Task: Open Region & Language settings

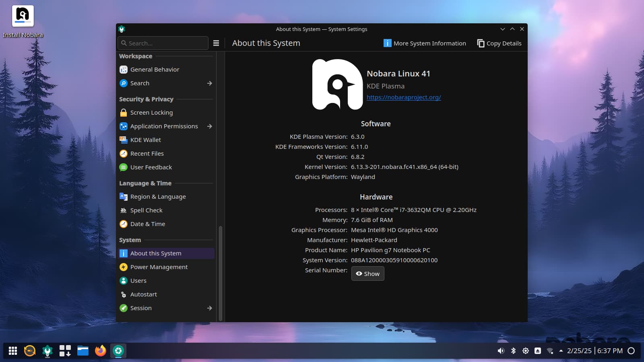Action: (166, 197)
